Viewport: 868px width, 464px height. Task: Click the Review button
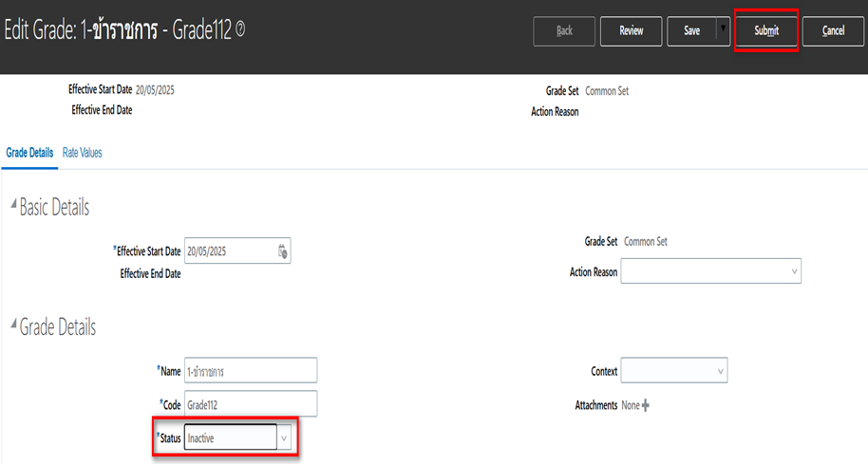pyautogui.click(x=632, y=30)
